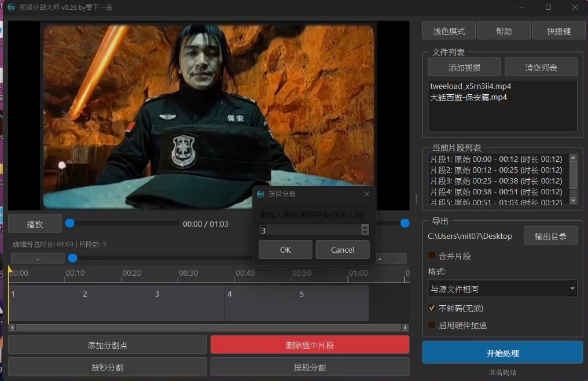Select 片段2 in the current segment list
The height and width of the screenshot is (381, 588).
click(x=496, y=170)
